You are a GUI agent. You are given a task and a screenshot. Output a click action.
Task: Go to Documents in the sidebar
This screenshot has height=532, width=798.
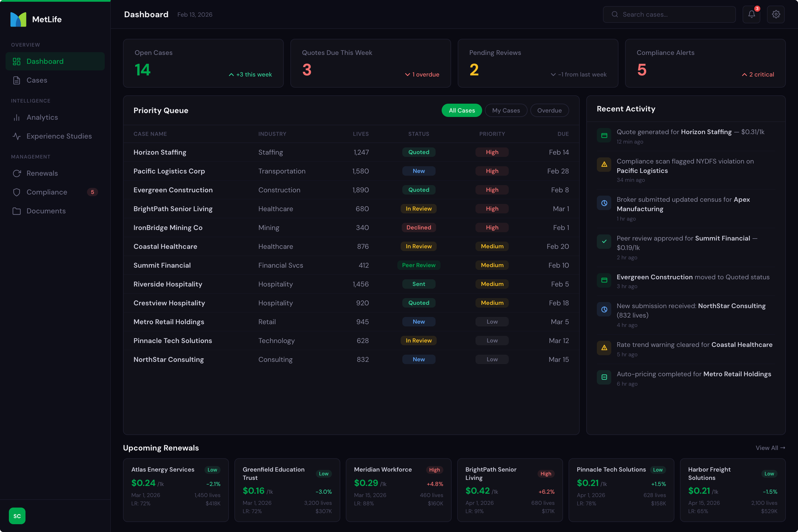(46, 211)
